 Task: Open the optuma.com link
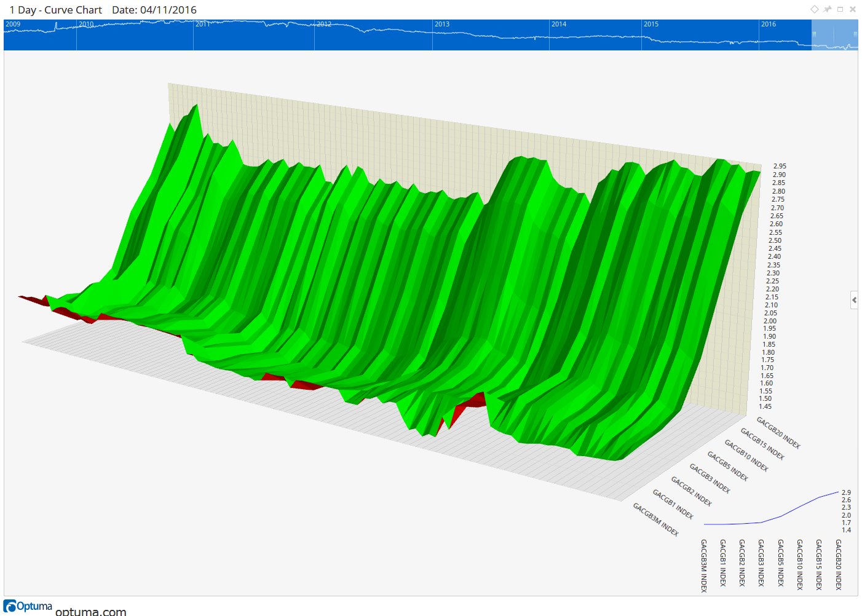[91, 611]
